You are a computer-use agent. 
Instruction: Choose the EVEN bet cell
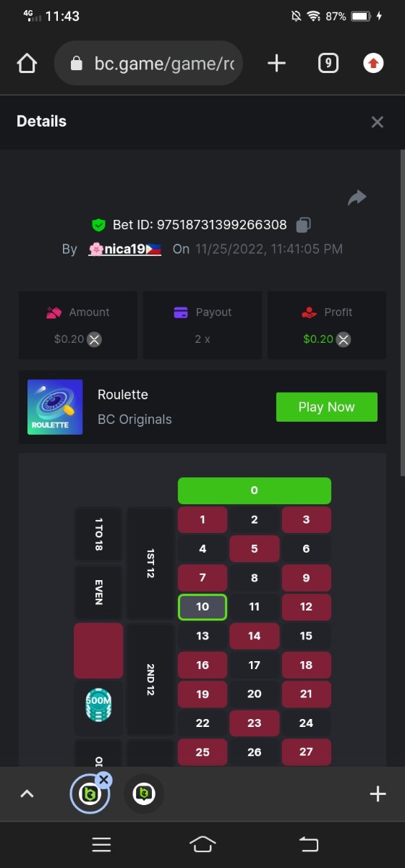(98, 592)
